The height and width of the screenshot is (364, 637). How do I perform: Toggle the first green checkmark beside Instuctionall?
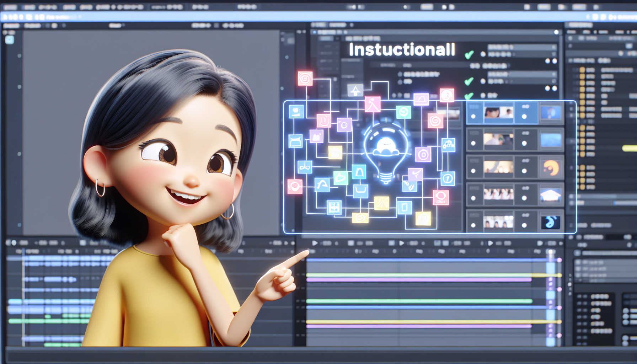(469, 55)
